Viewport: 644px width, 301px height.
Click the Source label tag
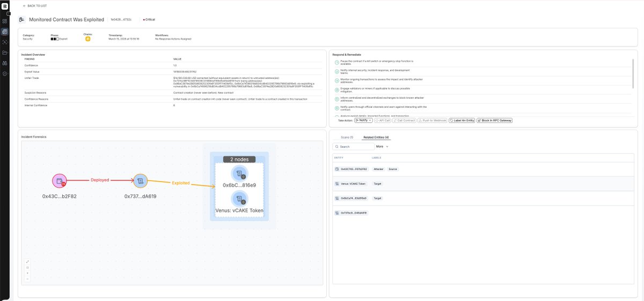(393, 169)
